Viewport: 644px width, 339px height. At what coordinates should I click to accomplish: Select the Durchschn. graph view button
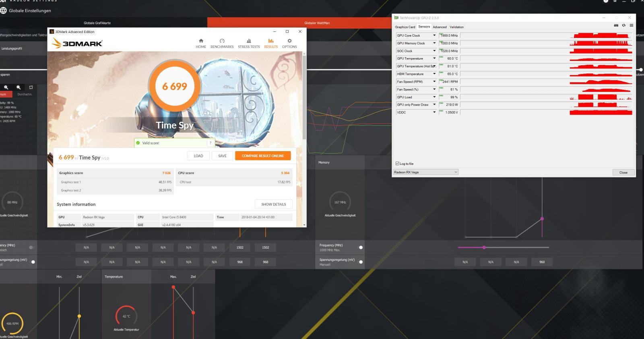pos(25,94)
